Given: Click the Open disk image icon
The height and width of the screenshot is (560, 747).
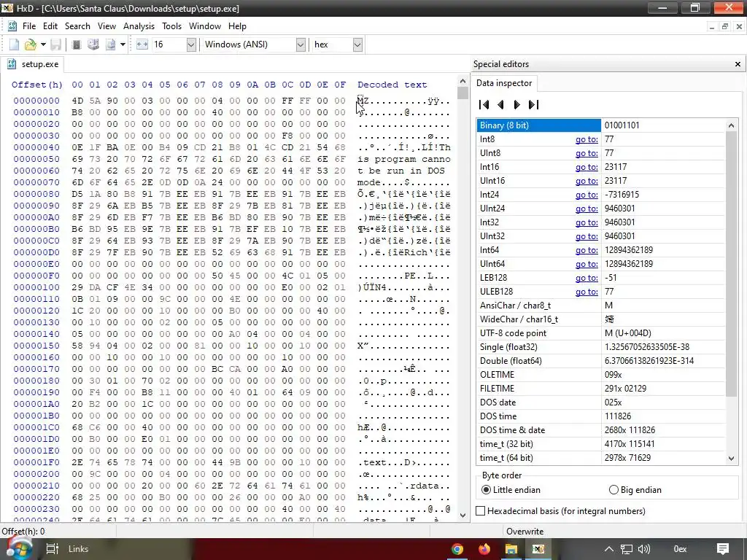Looking at the screenshot, I should (x=111, y=44).
